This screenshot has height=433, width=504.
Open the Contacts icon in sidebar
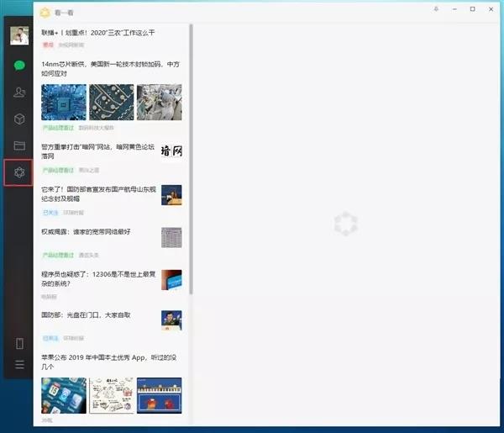(18, 92)
